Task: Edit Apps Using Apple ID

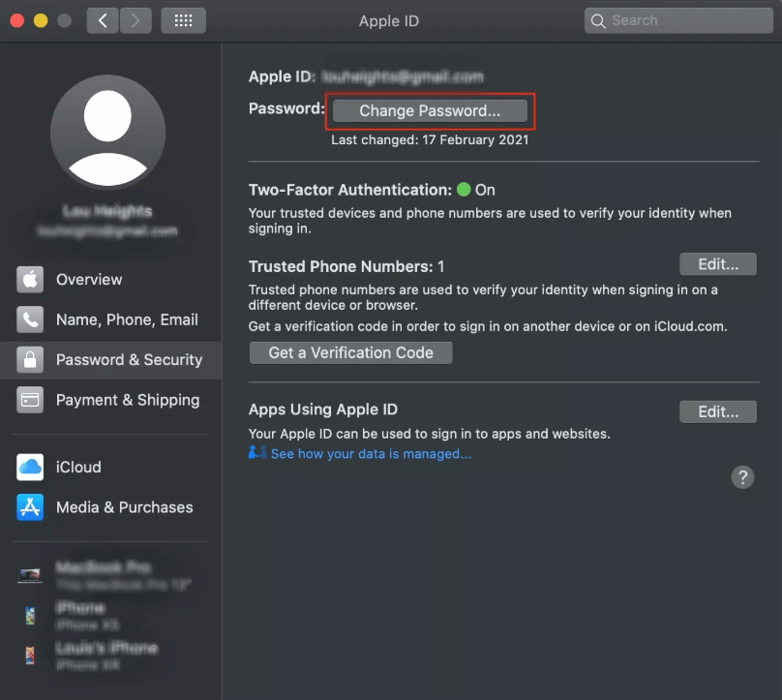Action: (718, 411)
